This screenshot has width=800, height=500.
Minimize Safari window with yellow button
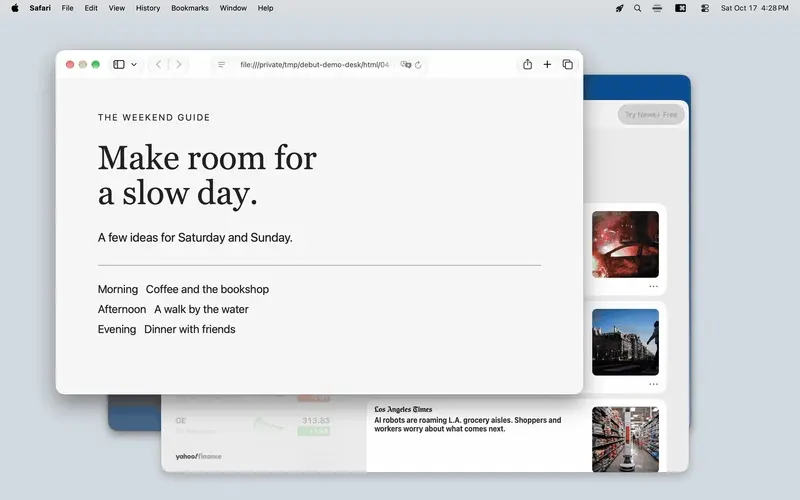(x=83, y=64)
